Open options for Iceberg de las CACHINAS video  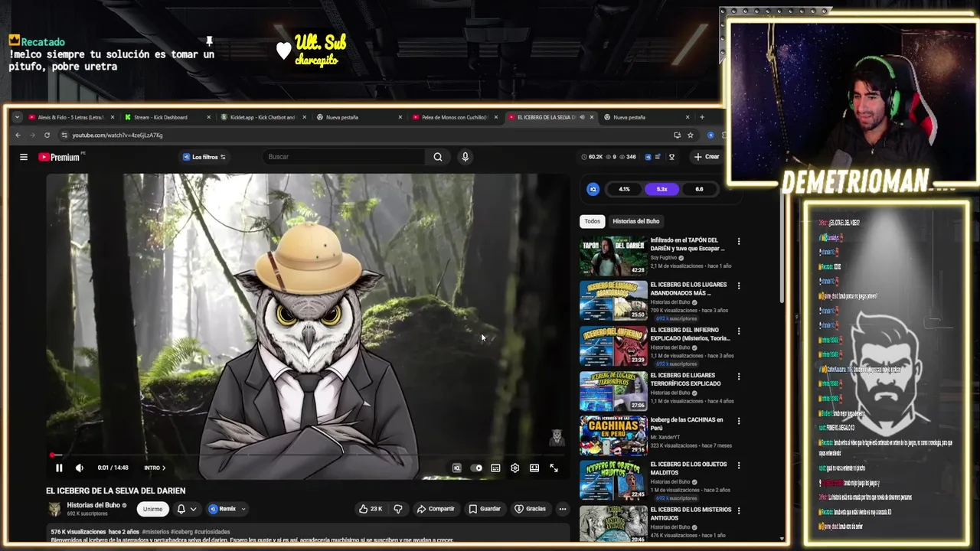point(739,421)
